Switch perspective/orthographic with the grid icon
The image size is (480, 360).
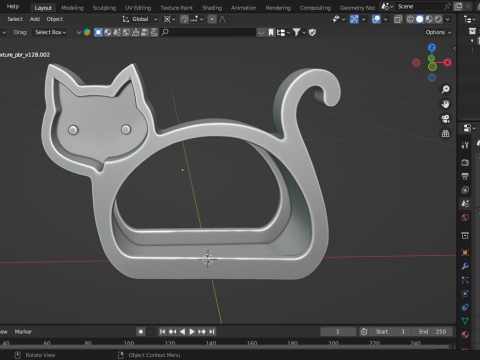[x=446, y=134]
